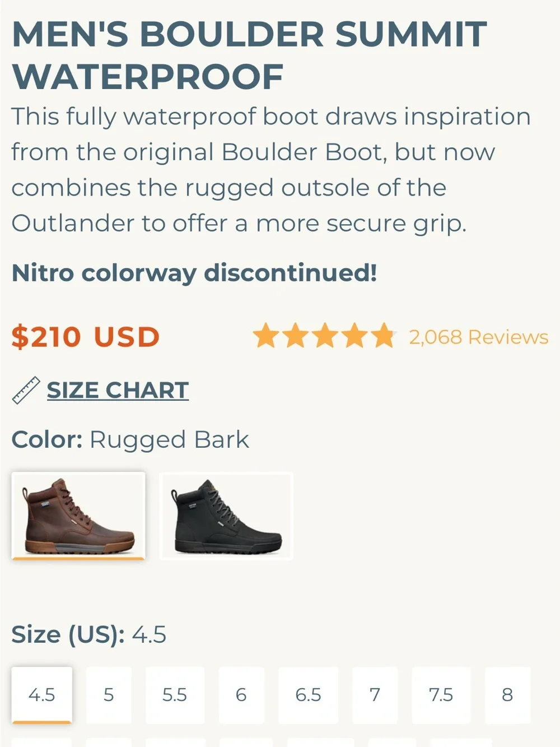Click the Men's Boulder Summit Waterproof title

(x=249, y=55)
